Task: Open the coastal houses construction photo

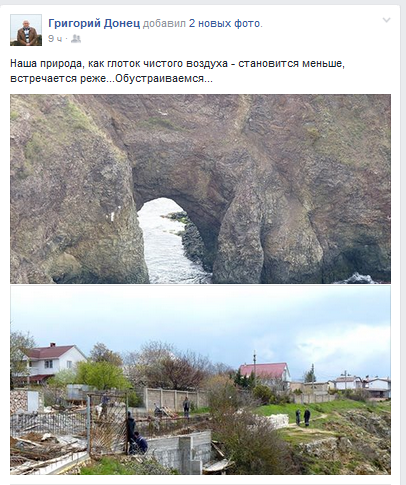Action: coord(200,380)
